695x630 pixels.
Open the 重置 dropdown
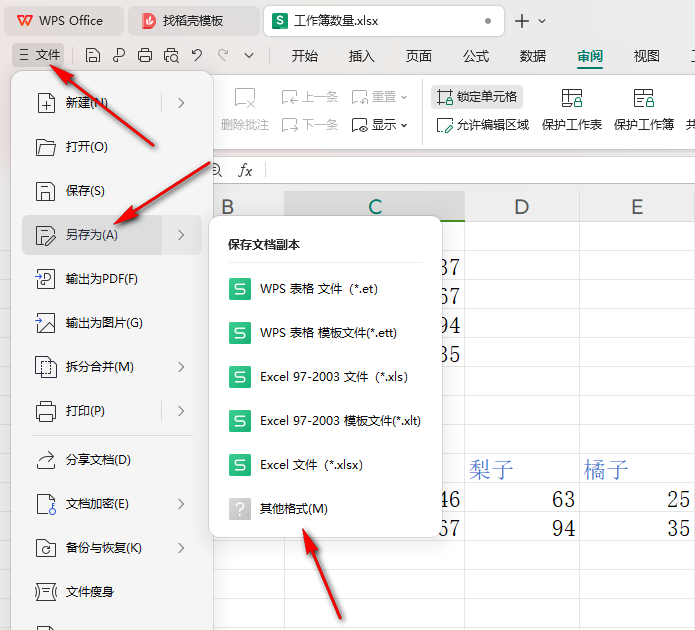point(379,97)
